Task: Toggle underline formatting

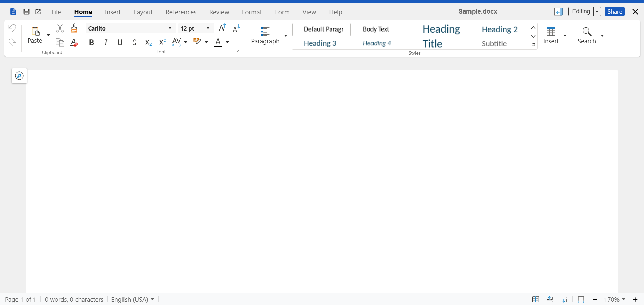Action: (x=120, y=42)
